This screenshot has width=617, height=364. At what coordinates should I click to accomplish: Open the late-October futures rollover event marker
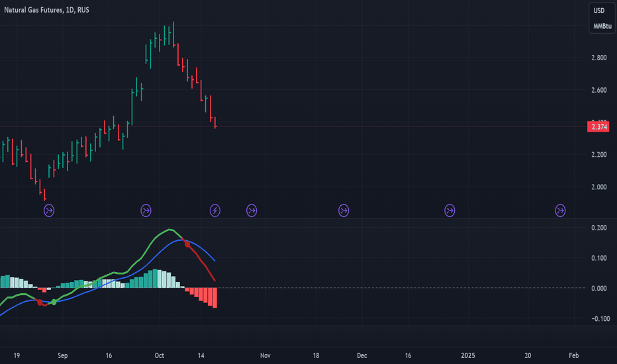252,210
